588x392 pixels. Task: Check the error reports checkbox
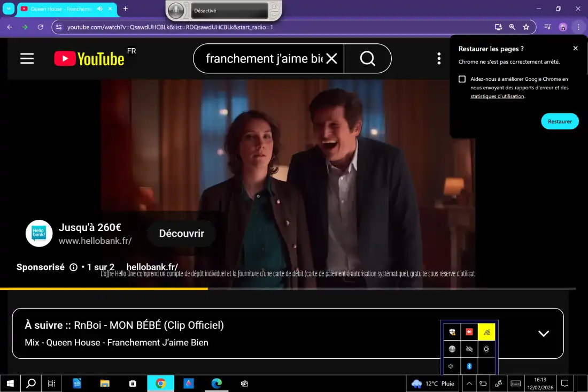click(x=462, y=79)
